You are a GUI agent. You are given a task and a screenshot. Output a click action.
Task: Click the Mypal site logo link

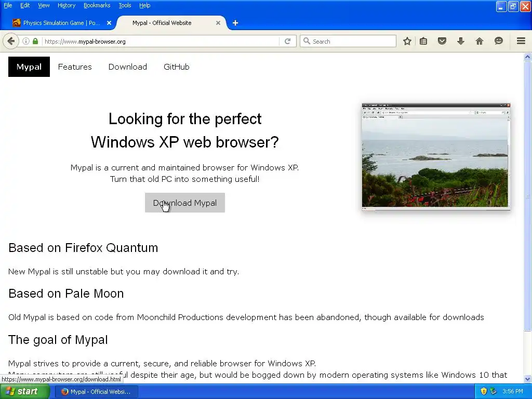(29, 67)
